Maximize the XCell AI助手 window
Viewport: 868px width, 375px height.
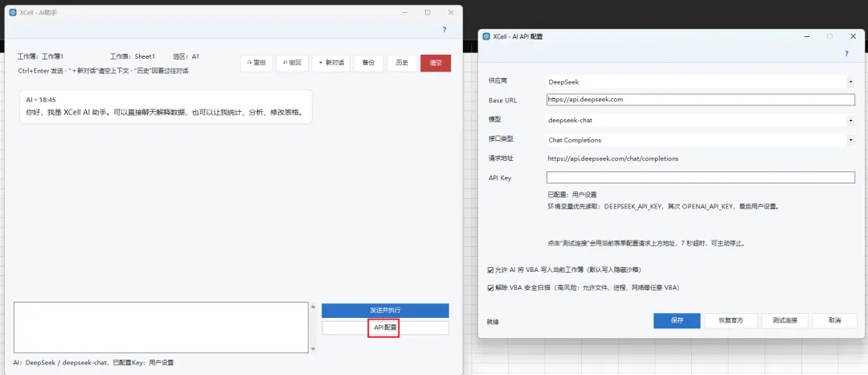[428, 12]
